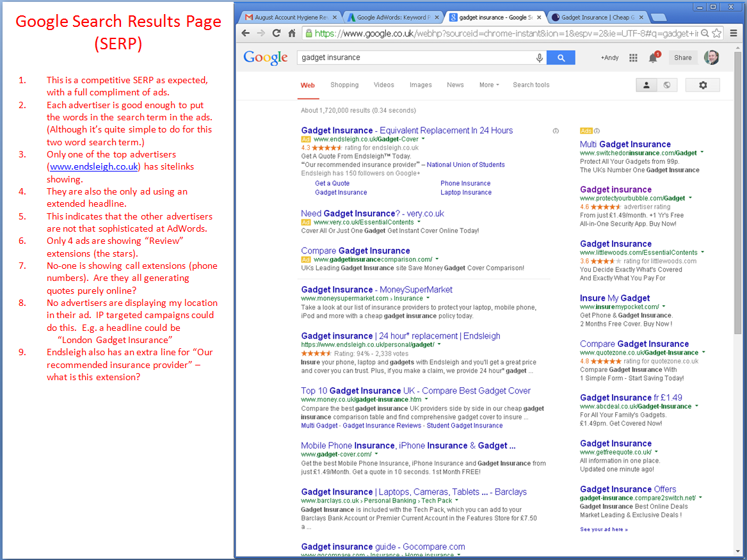This screenshot has height=560, width=747.
Task: Expand arrow next to moneysupermarket.com URL
Action: click(428, 298)
